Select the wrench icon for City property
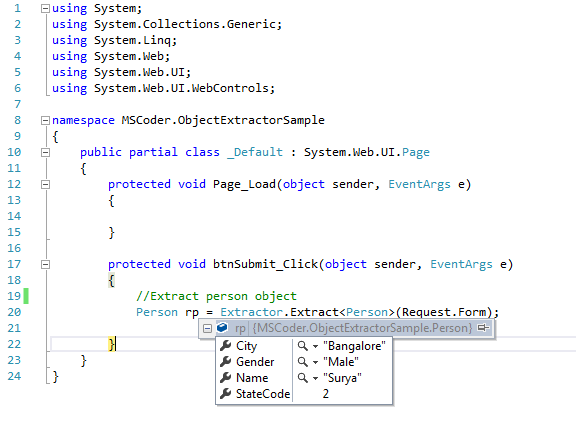The image size is (576, 446). click(x=225, y=346)
